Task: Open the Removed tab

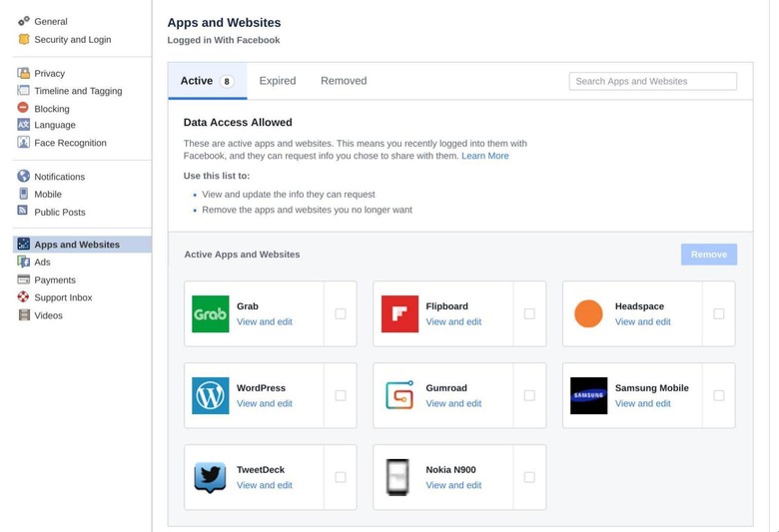Action: click(344, 81)
